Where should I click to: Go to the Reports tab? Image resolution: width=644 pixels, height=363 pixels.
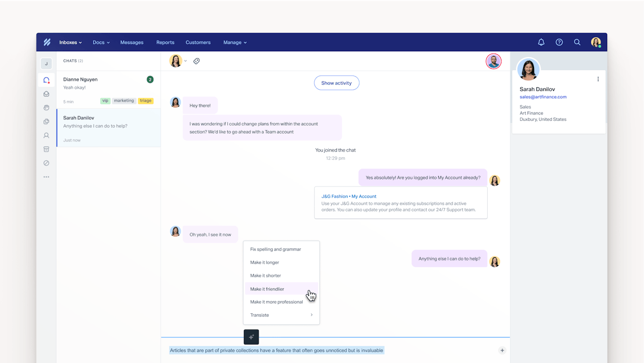click(x=165, y=42)
